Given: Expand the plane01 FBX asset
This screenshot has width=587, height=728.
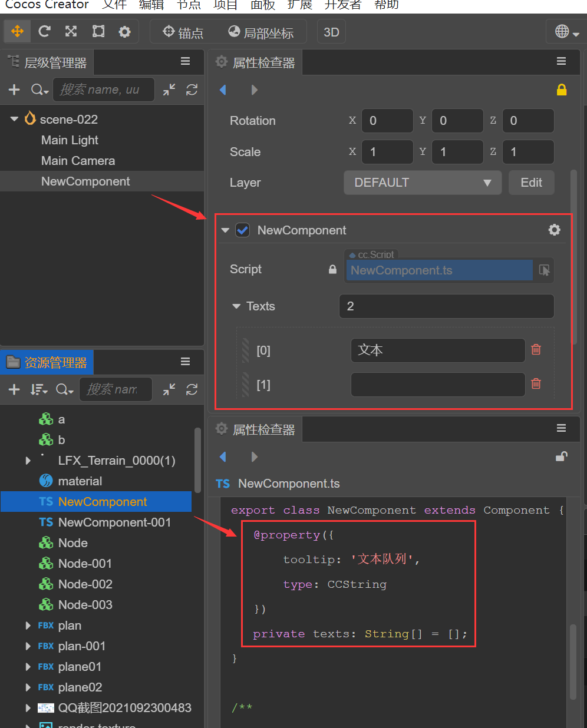Looking at the screenshot, I should 28,667.
